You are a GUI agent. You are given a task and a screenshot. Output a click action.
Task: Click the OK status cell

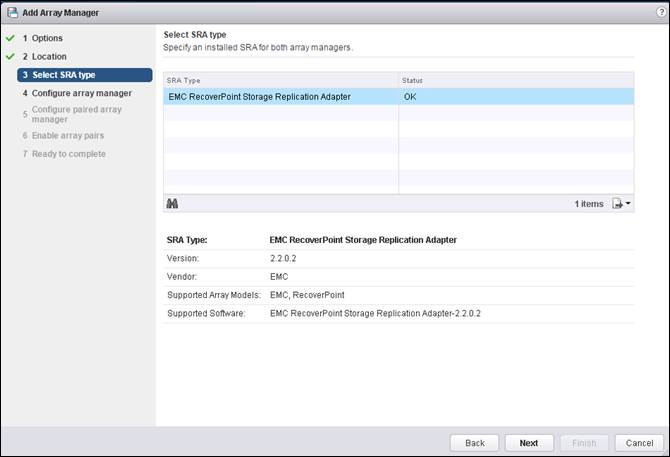click(516, 97)
